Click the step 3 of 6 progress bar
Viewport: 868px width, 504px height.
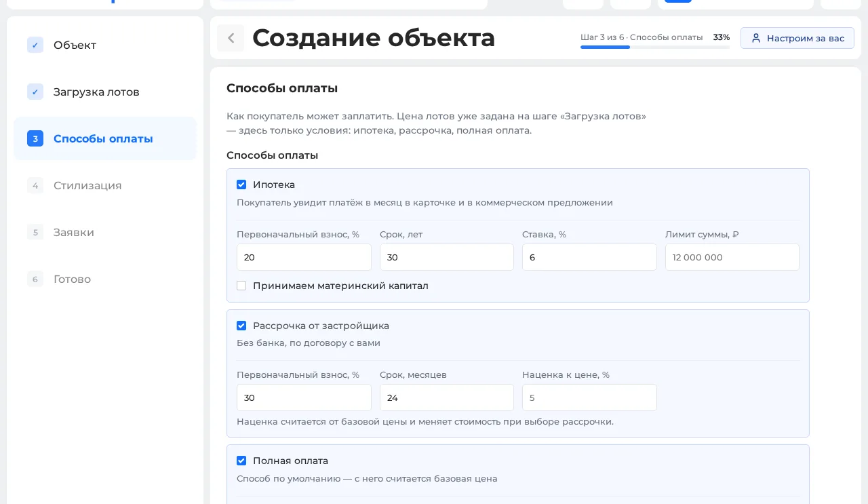point(655,47)
